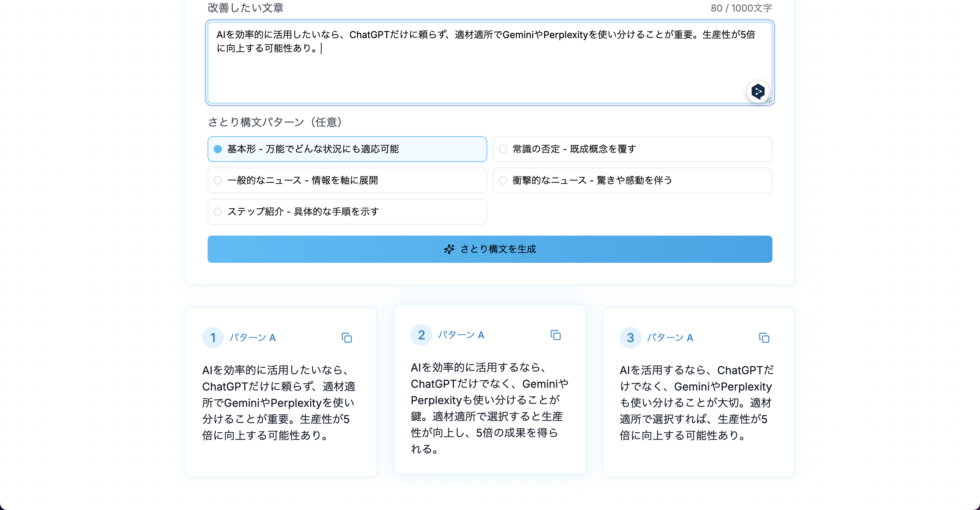Focus the 改善したい文章 text area

(490, 63)
